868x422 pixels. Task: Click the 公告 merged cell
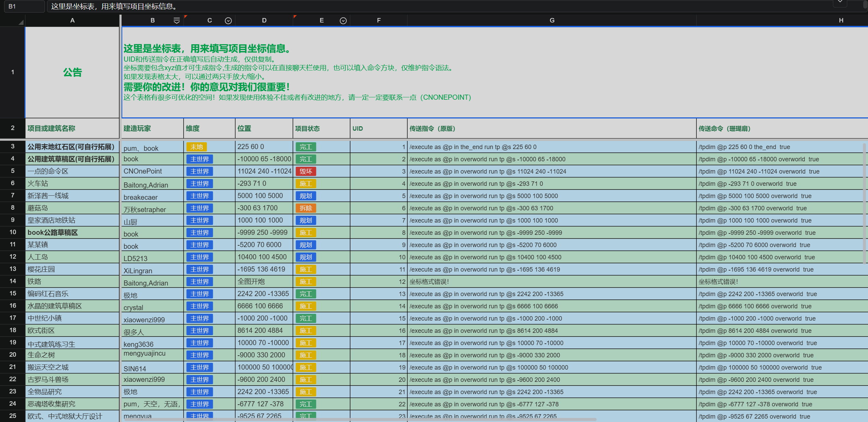pyautogui.click(x=72, y=72)
